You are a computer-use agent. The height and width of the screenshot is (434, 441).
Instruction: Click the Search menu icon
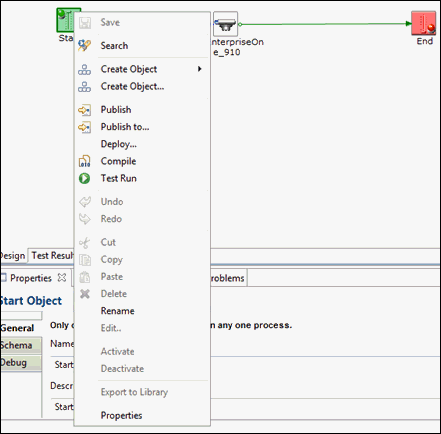click(x=84, y=45)
